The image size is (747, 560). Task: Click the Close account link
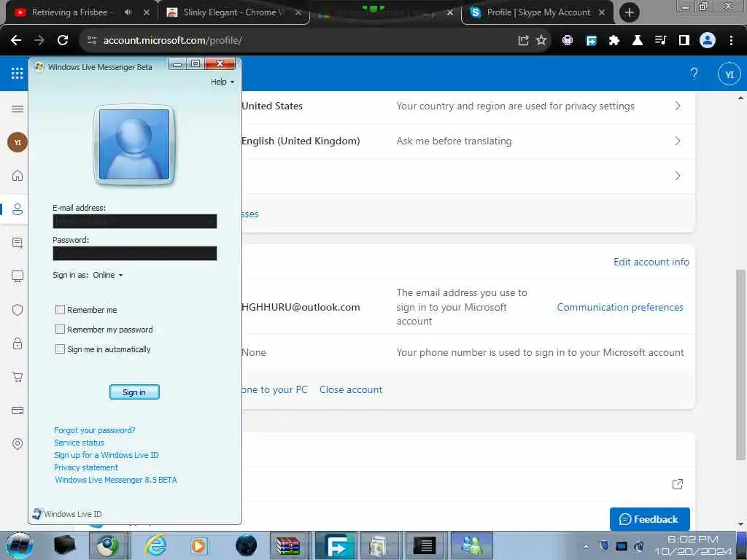351,389
